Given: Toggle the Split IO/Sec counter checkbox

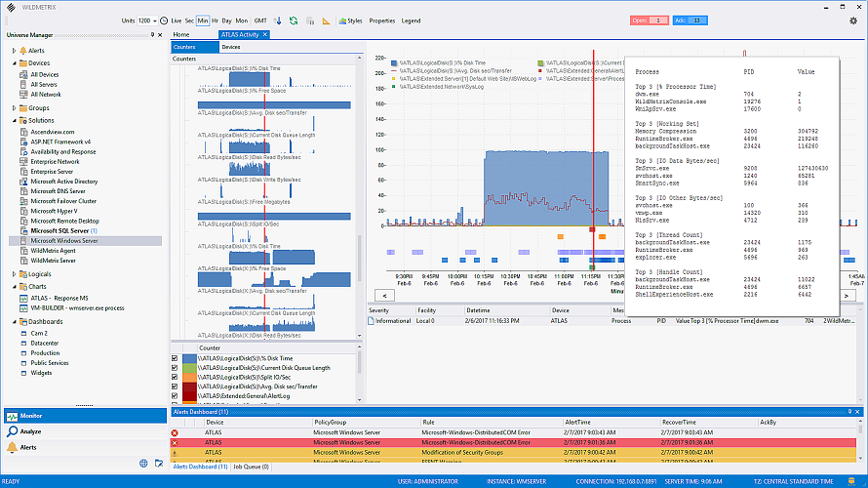Looking at the screenshot, I should [x=175, y=377].
